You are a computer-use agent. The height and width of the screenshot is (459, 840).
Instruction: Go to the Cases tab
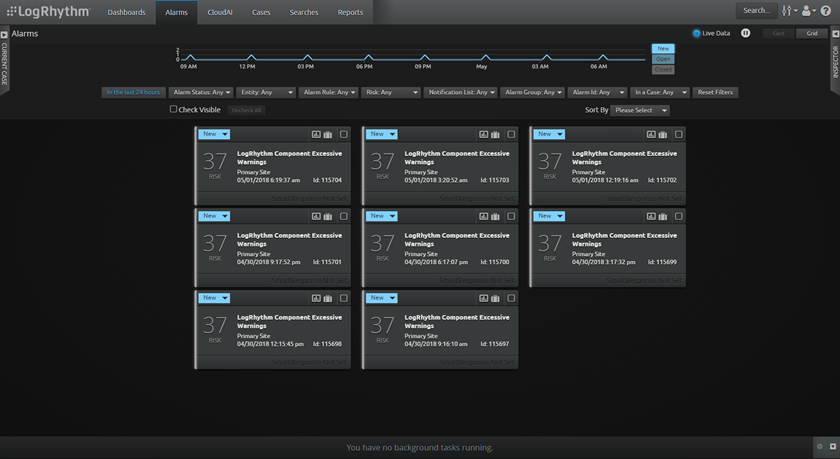[x=261, y=12]
